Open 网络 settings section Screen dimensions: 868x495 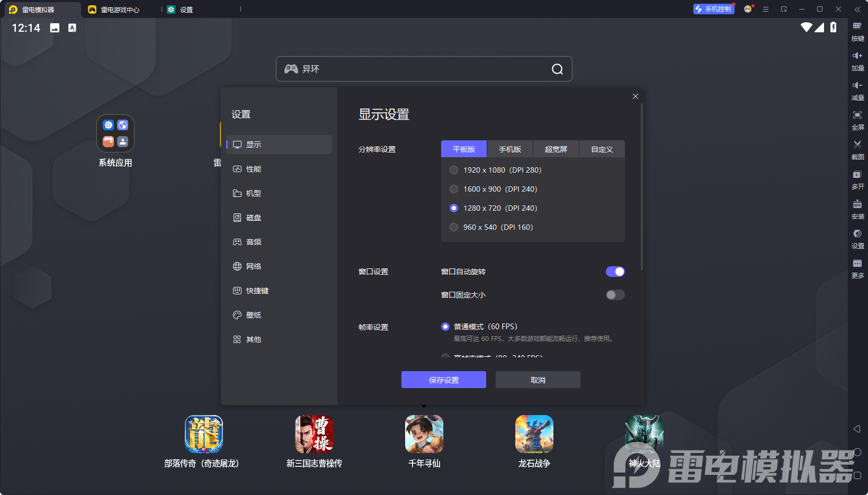[279, 266]
